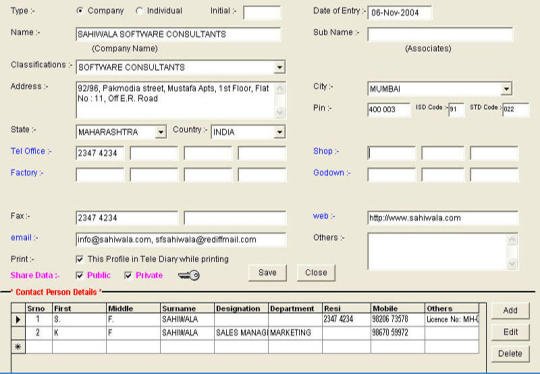The width and height of the screenshot is (540, 374).
Task: Click the web address field
Action: tap(443, 218)
